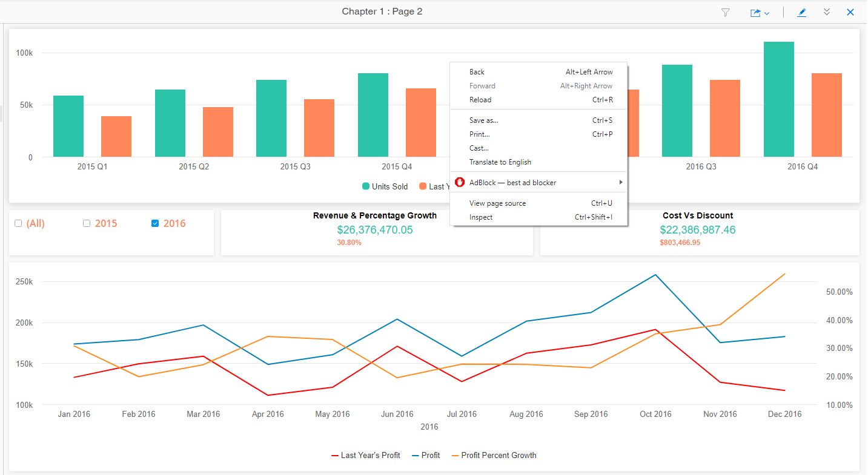Click the 2015 Q1 green Units Sold bar
Viewport: 868px width, 475px height.
tap(68, 126)
